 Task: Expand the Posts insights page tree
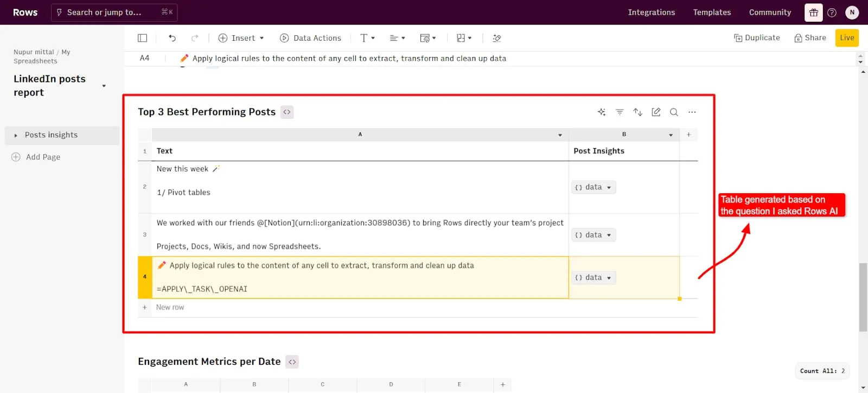coord(16,136)
